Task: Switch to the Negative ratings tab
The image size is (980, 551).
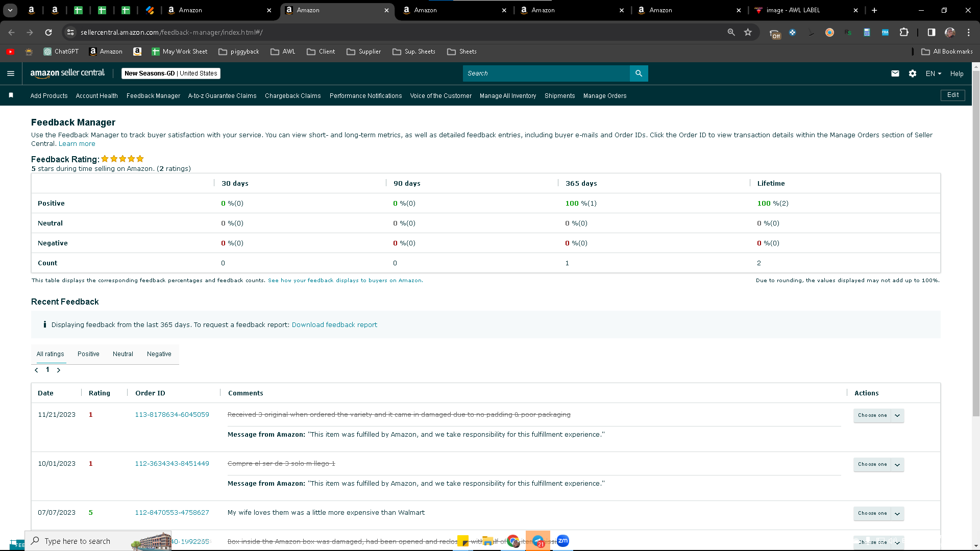Action: tap(159, 354)
